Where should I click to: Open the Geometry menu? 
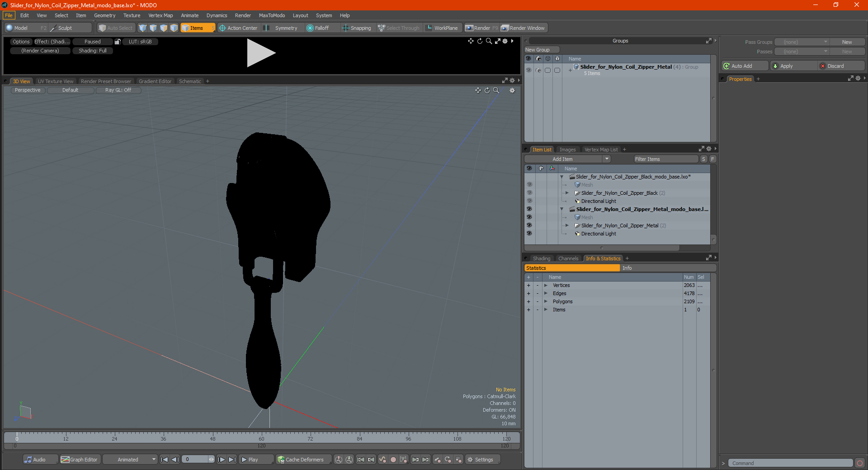click(x=105, y=15)
